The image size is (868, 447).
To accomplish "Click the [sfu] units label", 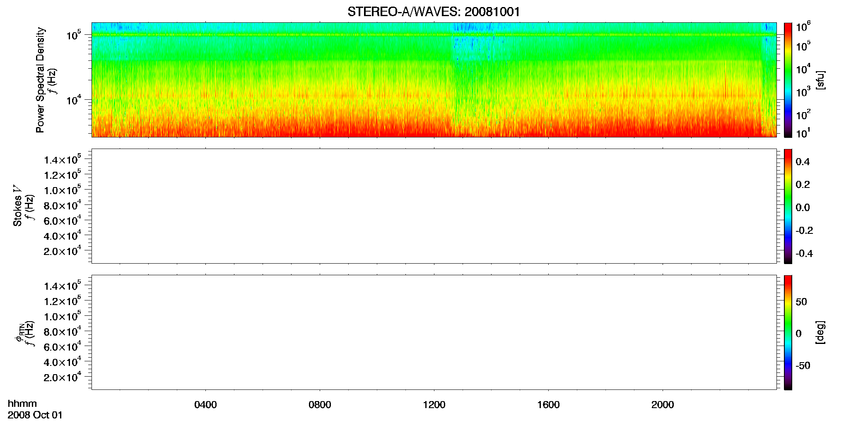I will point(820,80).
